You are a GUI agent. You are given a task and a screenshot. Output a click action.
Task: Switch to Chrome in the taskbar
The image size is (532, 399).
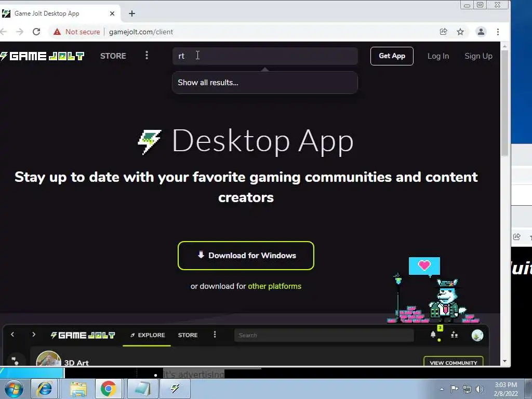coord(108,389)
